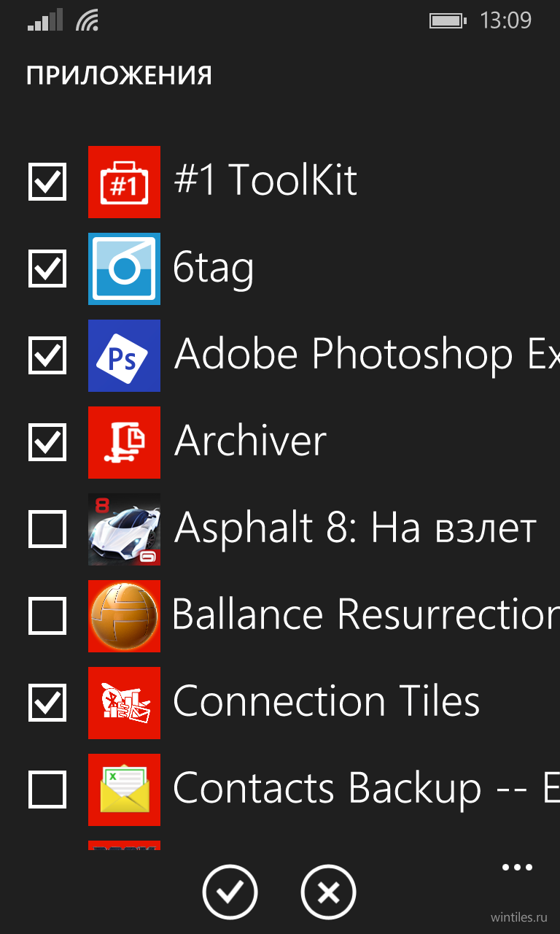Select the Archiver list entry text

click(x=250, y=441)
